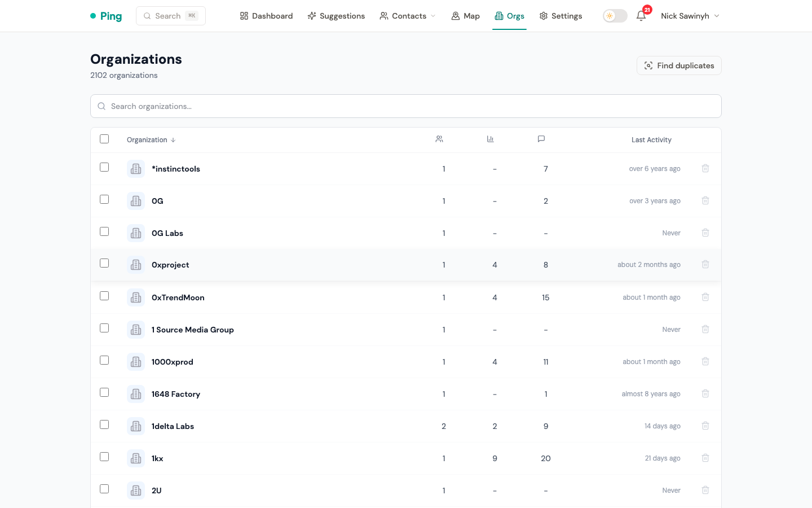812x508 pixels.
Task: Select the 1kx row checkbox
Action: click(104, 457)
